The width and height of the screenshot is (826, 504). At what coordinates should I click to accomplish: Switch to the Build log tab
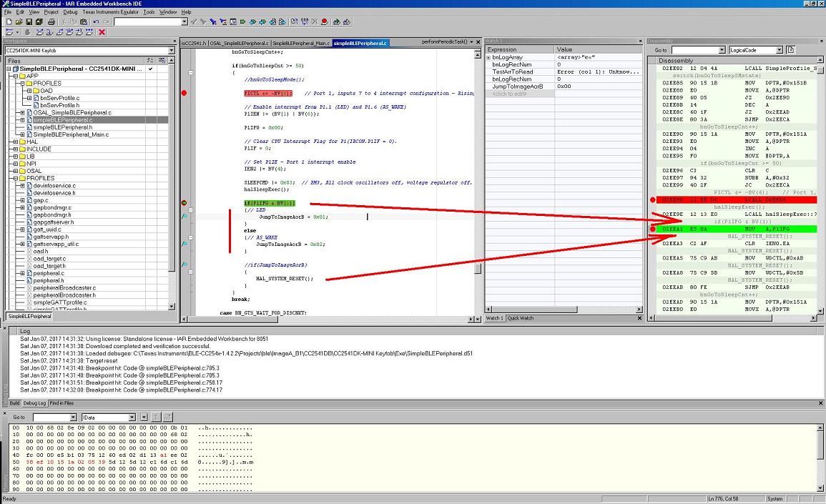14,403
